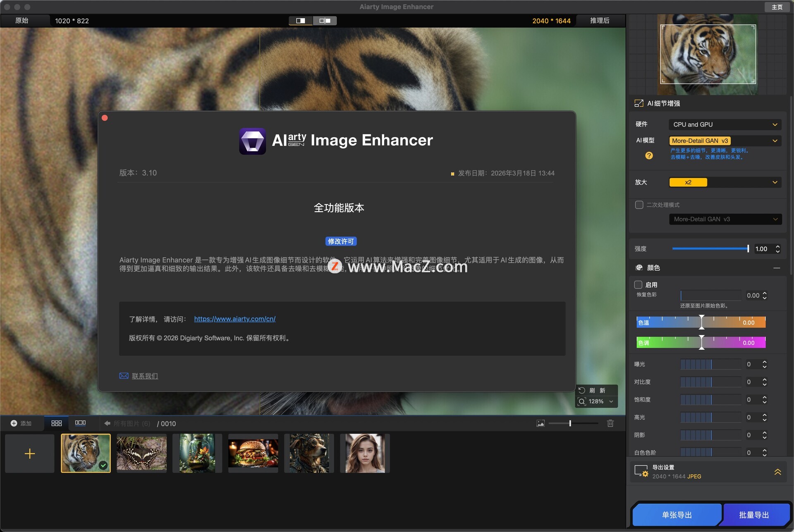Open the AI模型 More-Detail GAN v3 dropdown
Viewport: 794px width, 532px height.
[x=725, y=141]
